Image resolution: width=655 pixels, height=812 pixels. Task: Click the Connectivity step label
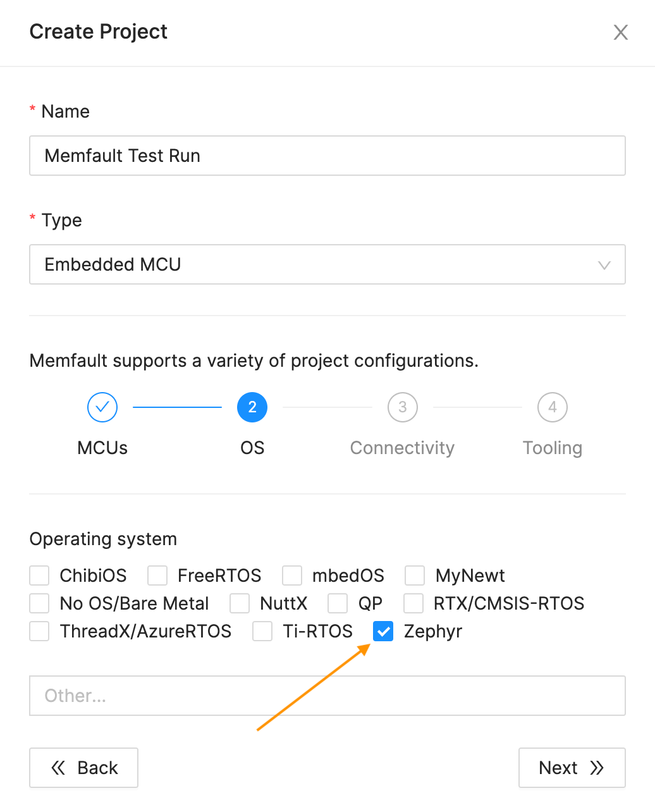point(402,448)
